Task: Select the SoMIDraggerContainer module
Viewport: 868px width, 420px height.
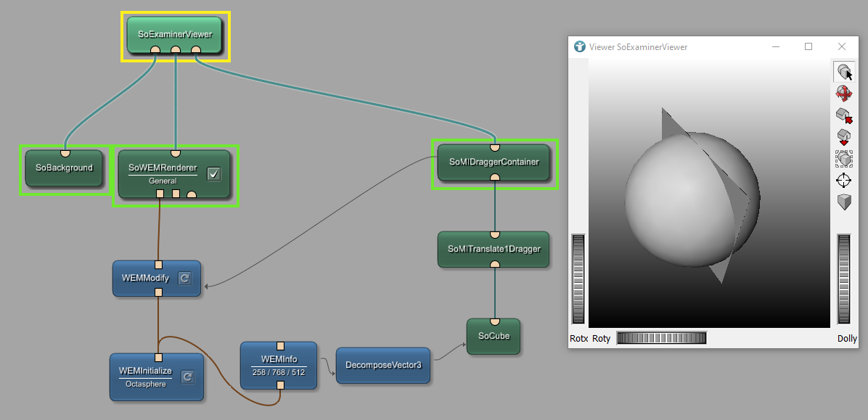Action: (x=494, y=162)
